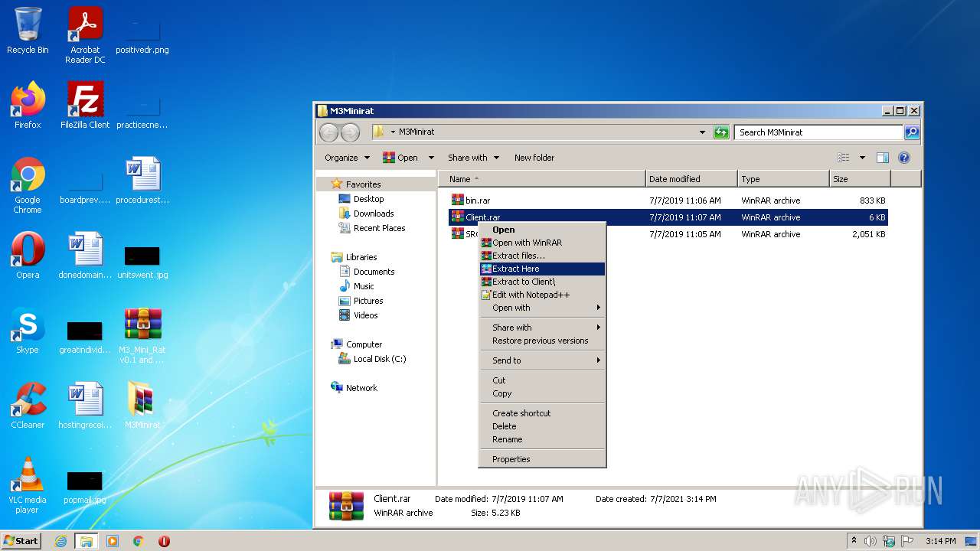
Task: Sort by the Size column header
Action: click(x=860, y=179)
